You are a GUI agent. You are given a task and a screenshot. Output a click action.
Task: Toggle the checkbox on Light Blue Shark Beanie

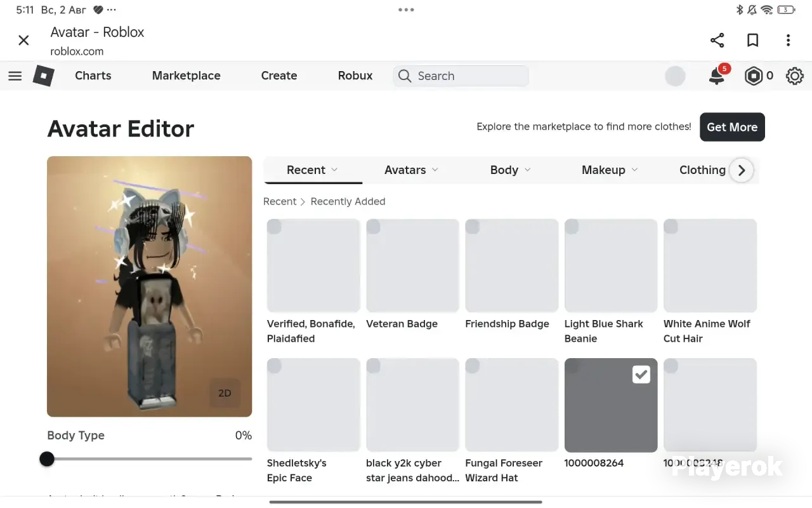point(572,227)
